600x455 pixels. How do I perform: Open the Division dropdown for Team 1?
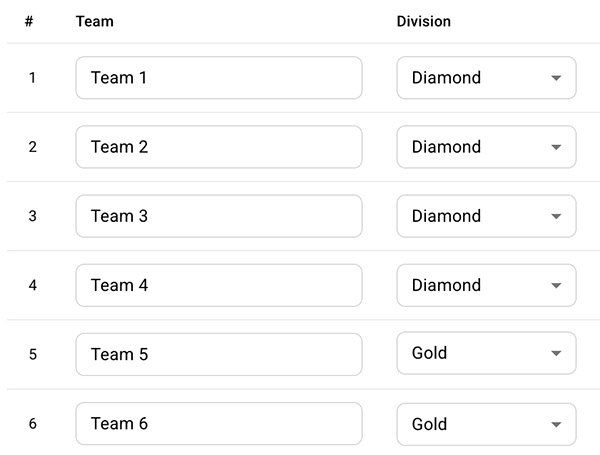coord(486,78)
